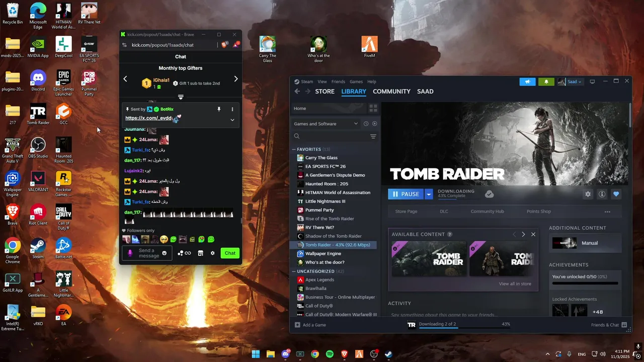Focus the Send a message chat field
The width and height of the screenshot is (644, 362).
click(146, 253)
